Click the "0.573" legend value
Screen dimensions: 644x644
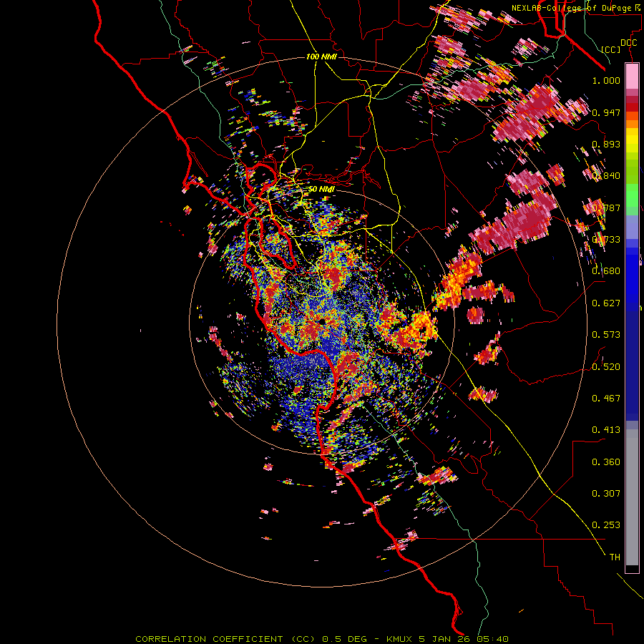coord(606,335)
